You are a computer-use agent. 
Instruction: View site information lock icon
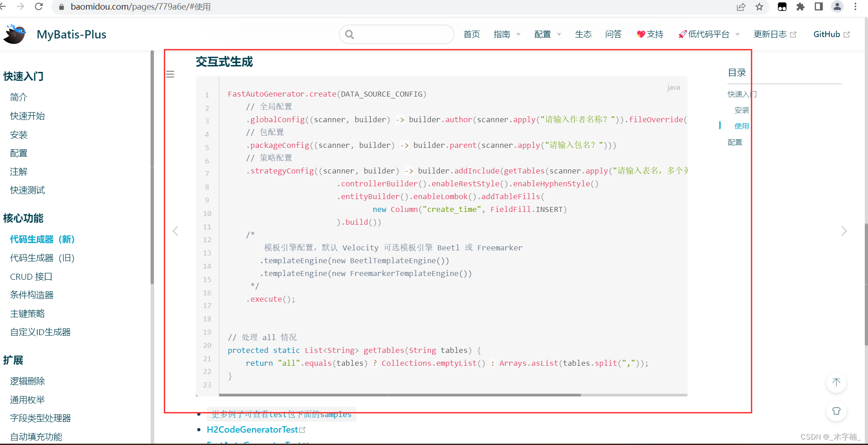click(x=61, y=7)
